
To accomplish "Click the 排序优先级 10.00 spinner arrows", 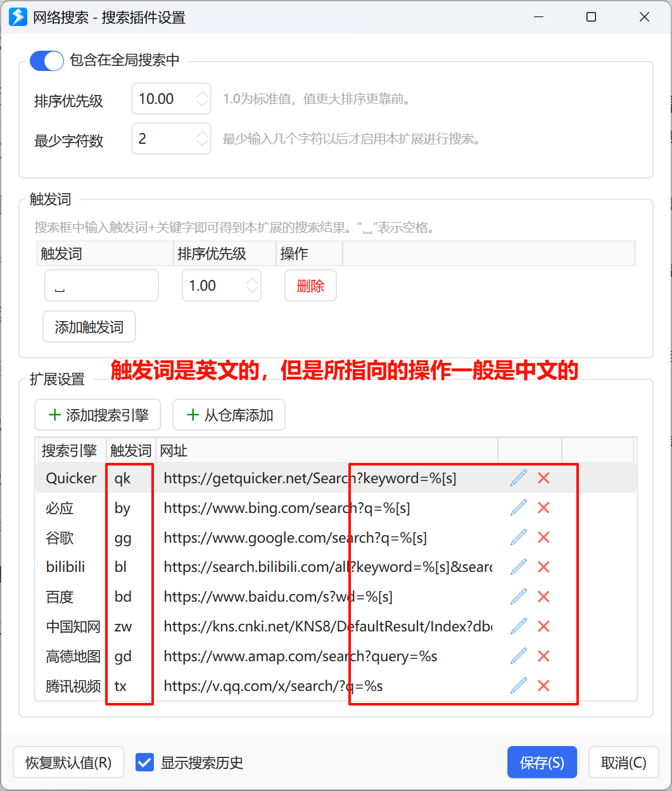I will pos(202,99).
